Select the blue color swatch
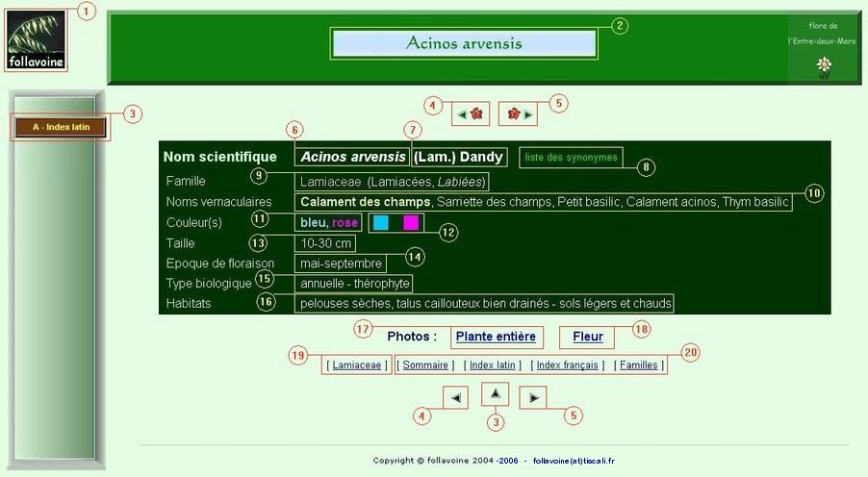Viewport: 868px width, 477px height. click(381, 223)
